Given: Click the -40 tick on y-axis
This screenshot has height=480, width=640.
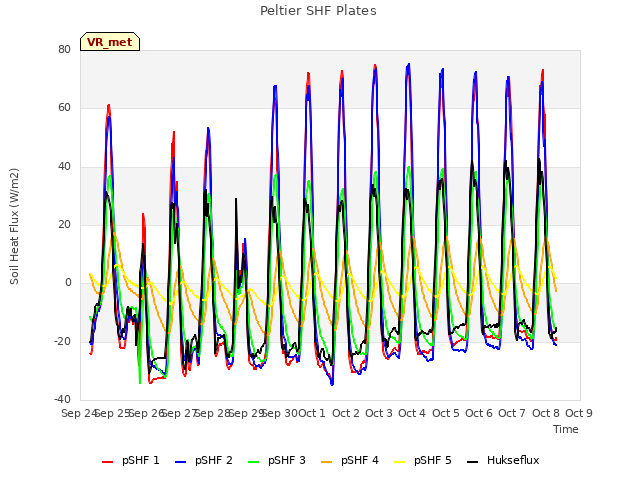Looking at the screenshot, I should [62, 399].
